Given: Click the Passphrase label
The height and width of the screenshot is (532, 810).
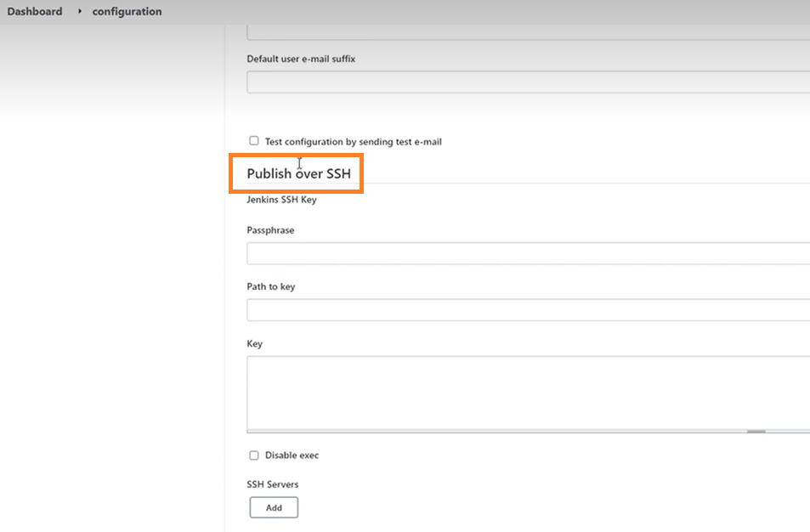Looking at the screenshot, I should (270, 230).
